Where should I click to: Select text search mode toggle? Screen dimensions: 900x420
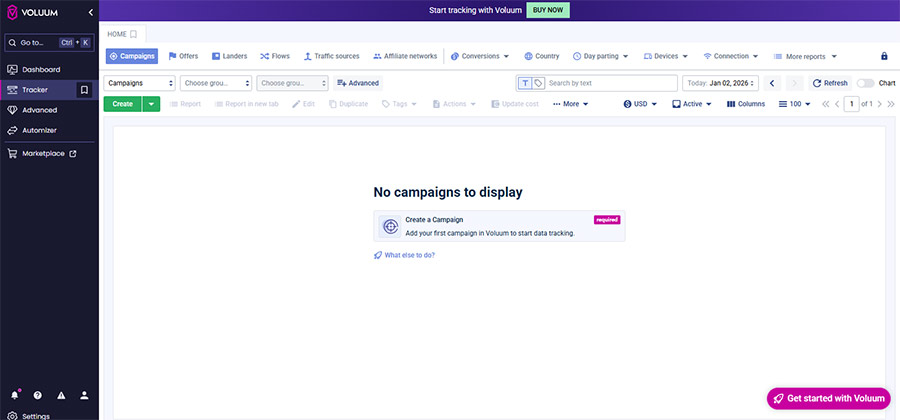pyautogui.click(x=525, y=83)
